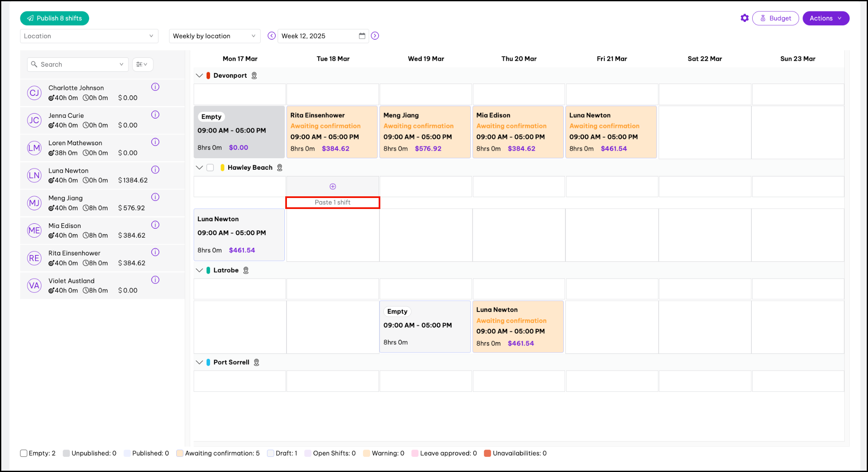
Task: Tick the Hawley Beach checkbox
Action: point(210,168)
